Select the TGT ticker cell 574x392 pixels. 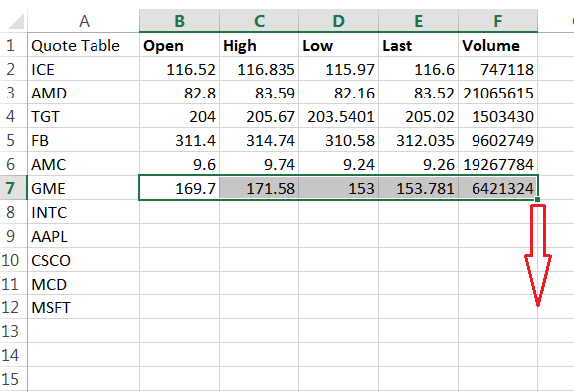(84, 116)
